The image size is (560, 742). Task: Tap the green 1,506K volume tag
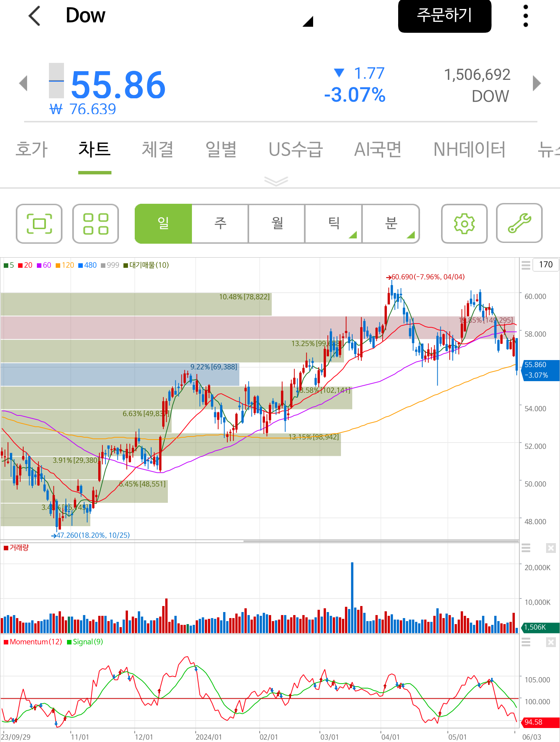coord(540,627)
